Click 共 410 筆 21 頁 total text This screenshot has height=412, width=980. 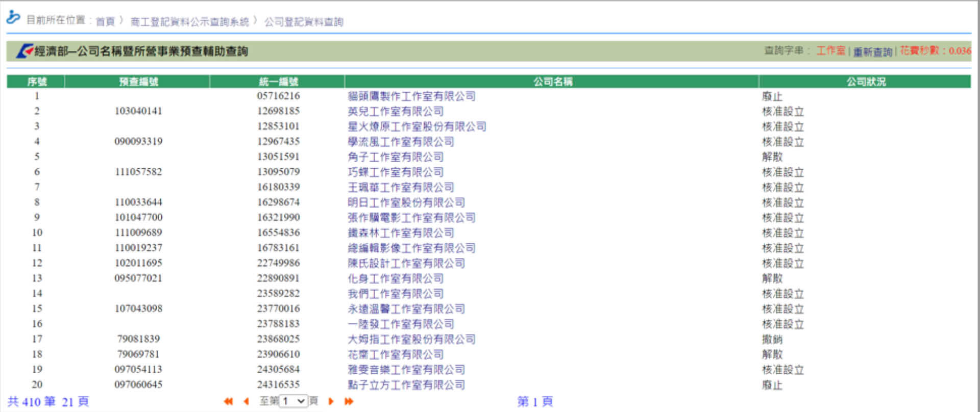48,402
